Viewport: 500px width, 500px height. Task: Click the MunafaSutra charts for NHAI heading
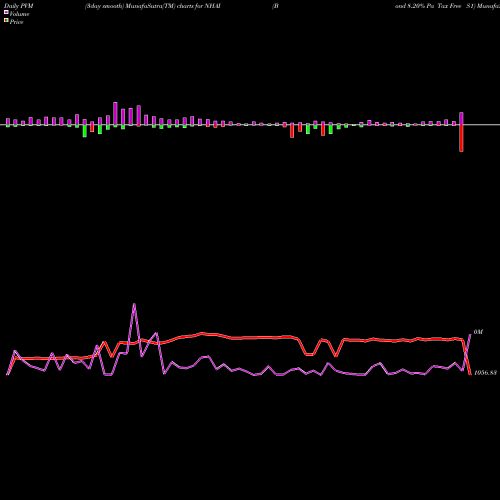[x=153, y=6]
